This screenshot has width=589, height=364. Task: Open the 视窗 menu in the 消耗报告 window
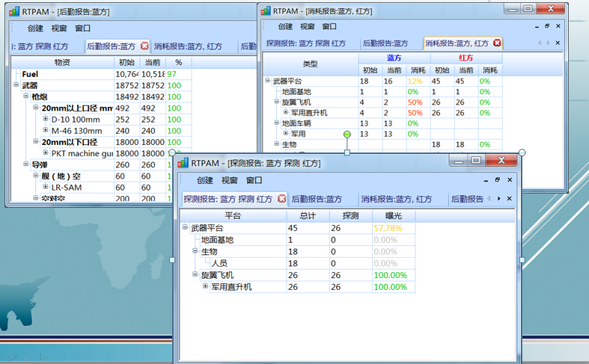point(308,26)
